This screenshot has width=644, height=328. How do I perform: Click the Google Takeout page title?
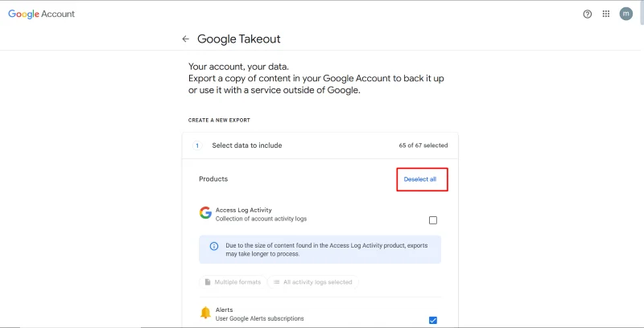(238, 39)
